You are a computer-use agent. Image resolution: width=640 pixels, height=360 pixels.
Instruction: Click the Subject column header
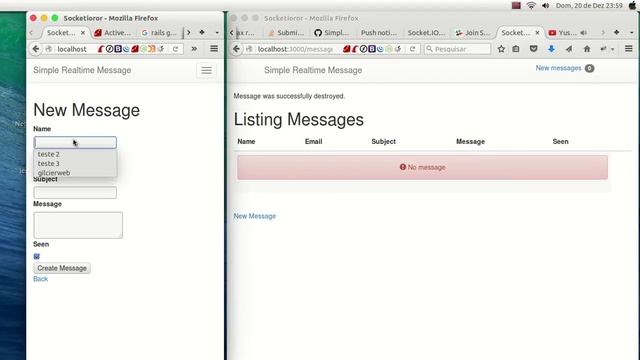coord(383,142)
